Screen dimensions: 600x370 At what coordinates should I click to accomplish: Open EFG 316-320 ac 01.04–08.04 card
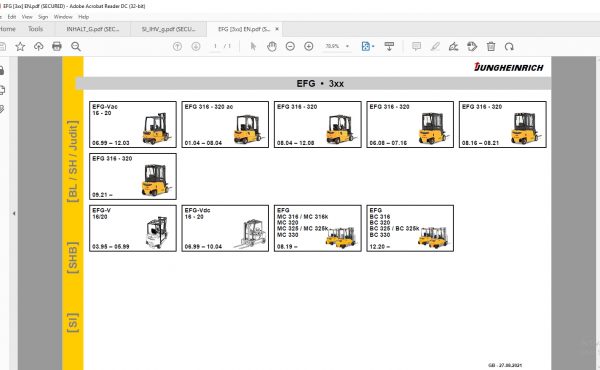(225, 124)
